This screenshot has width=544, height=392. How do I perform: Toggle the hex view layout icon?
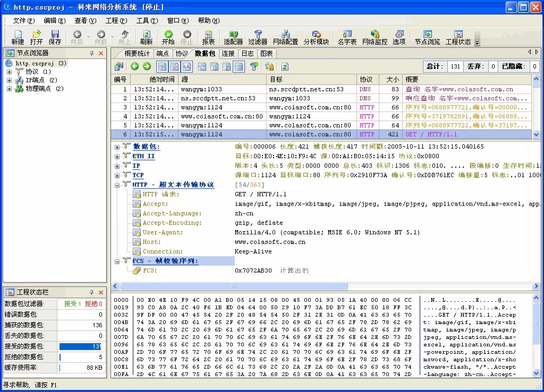pos(186,66)
